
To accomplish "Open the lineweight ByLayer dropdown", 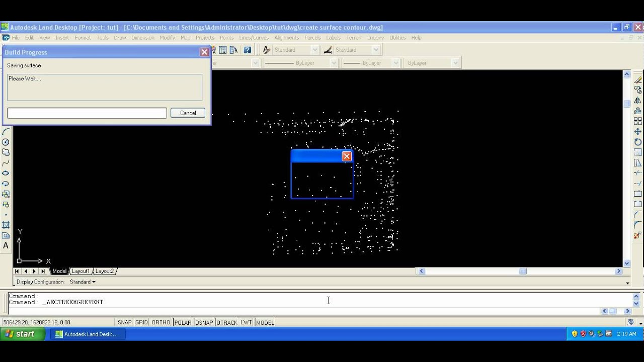I will pyautogui.click(x=396, y=63).
